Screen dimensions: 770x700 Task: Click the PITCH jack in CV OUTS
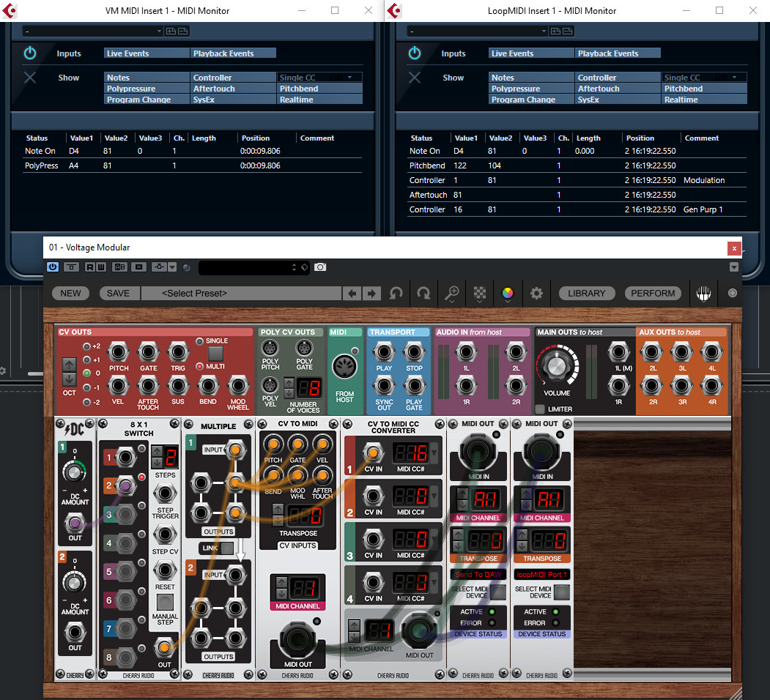(119, 352)
